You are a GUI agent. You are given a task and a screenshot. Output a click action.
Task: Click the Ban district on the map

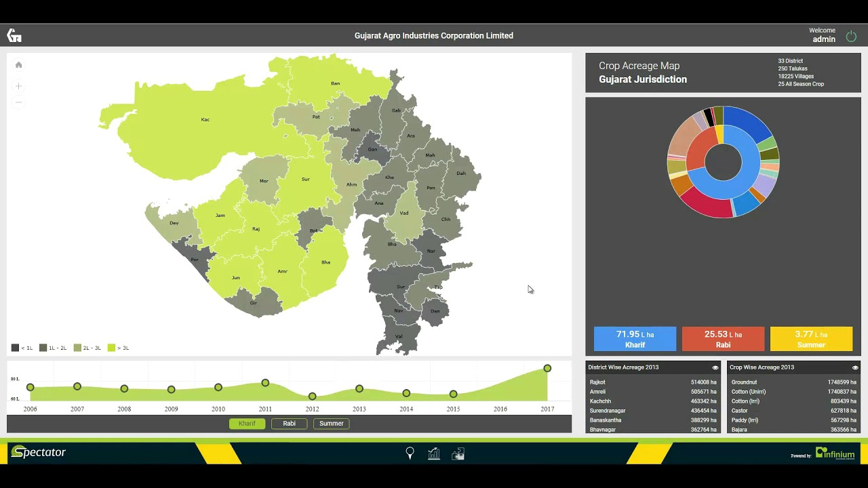pos(335,83)
